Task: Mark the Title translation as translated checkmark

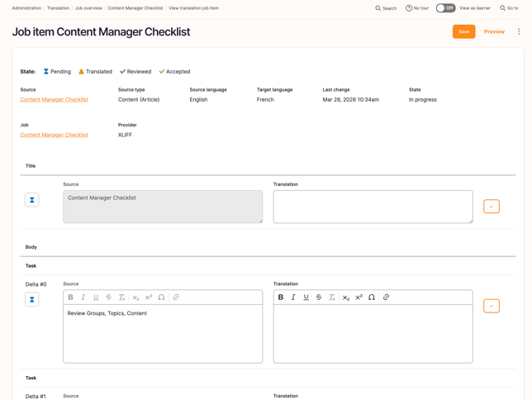Action: [x=492, y=207]
